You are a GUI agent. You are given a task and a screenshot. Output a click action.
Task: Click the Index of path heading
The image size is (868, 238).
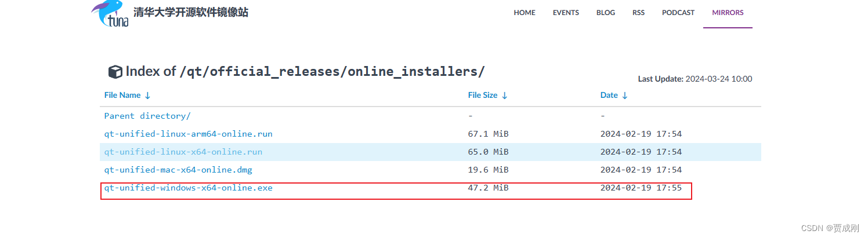pyautogui.click(x=305, y=71)
